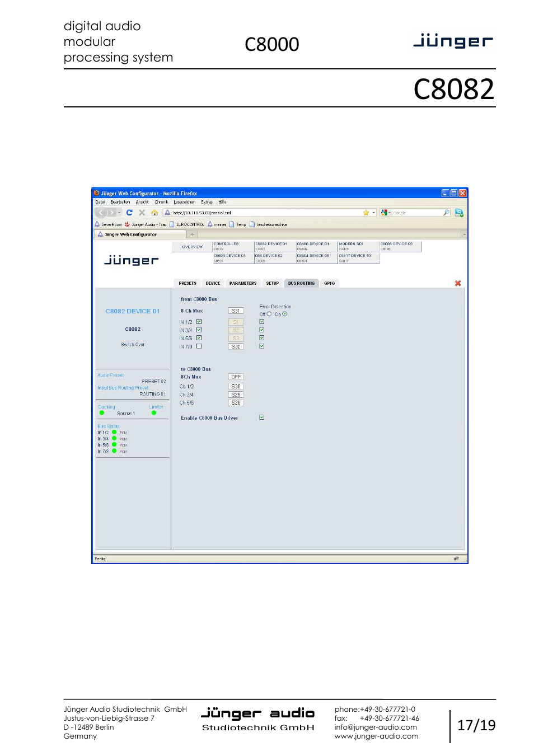Screen dimensions: 534x756
Task: Click the Google search engine icon
Action: pos(384,213)
